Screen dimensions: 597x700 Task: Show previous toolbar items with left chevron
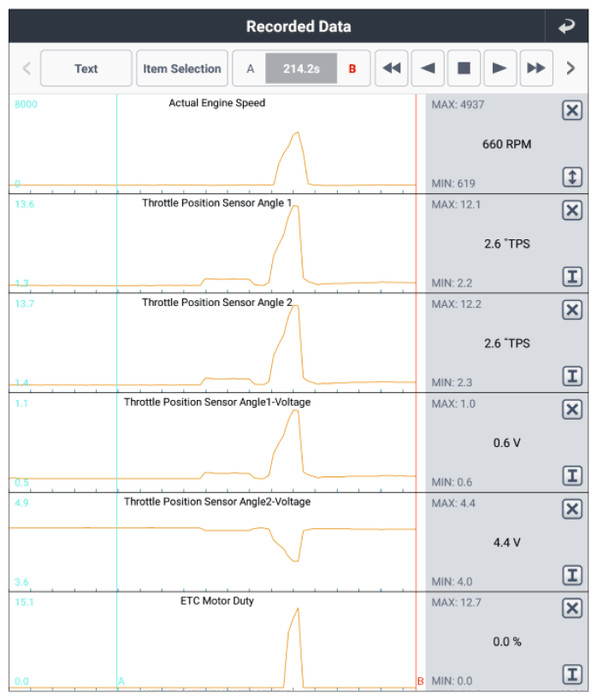point(27,68)
